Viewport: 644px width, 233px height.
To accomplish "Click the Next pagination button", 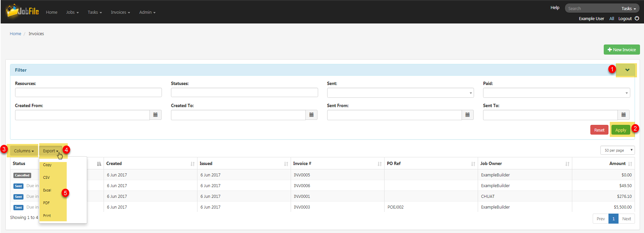I will [627, 219].
